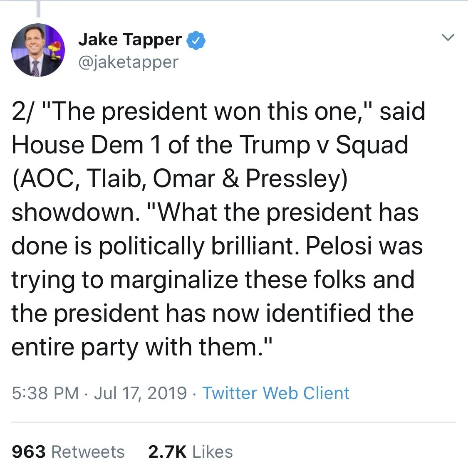View the 2.7K Likes list

tap(190, 452)
